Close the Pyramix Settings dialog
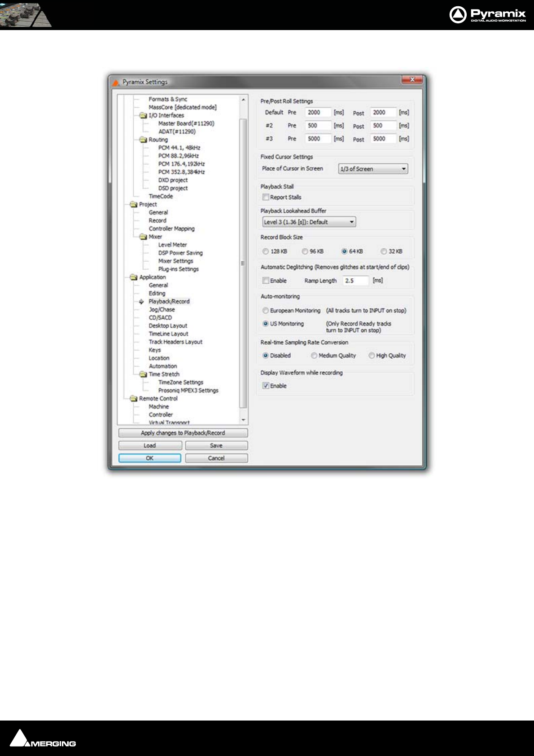 click(x=412, y=80)
